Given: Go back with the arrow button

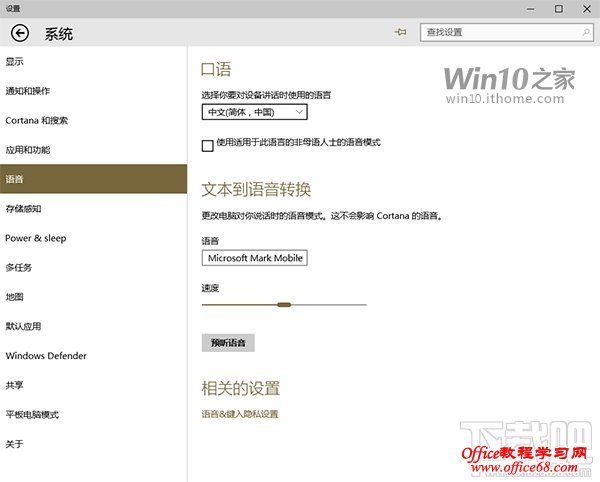Looking at the screenshot, I should click(20, 33).
